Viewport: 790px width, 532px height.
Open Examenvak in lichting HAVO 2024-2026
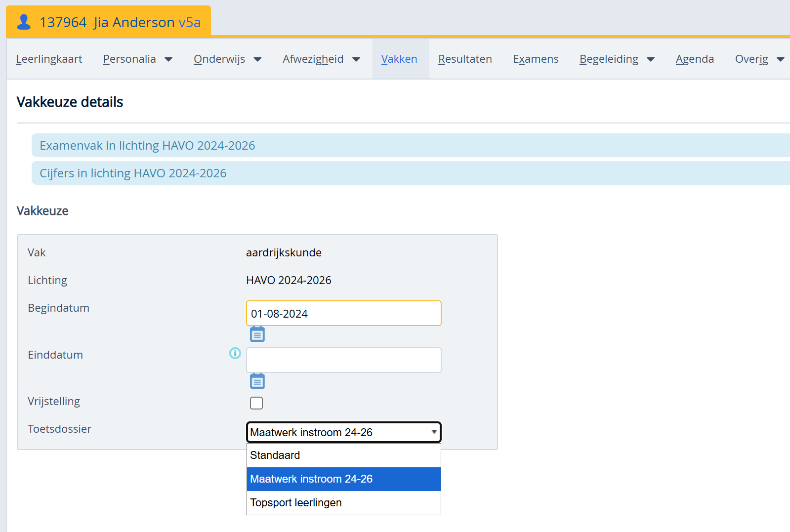147,146
